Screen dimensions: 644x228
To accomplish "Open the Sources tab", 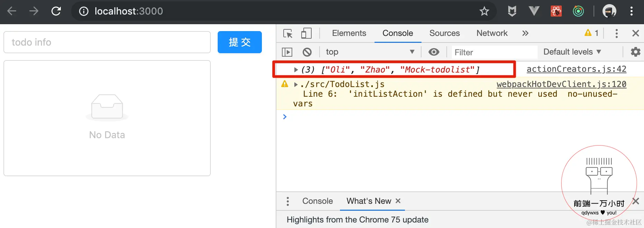I will (444, 33).
